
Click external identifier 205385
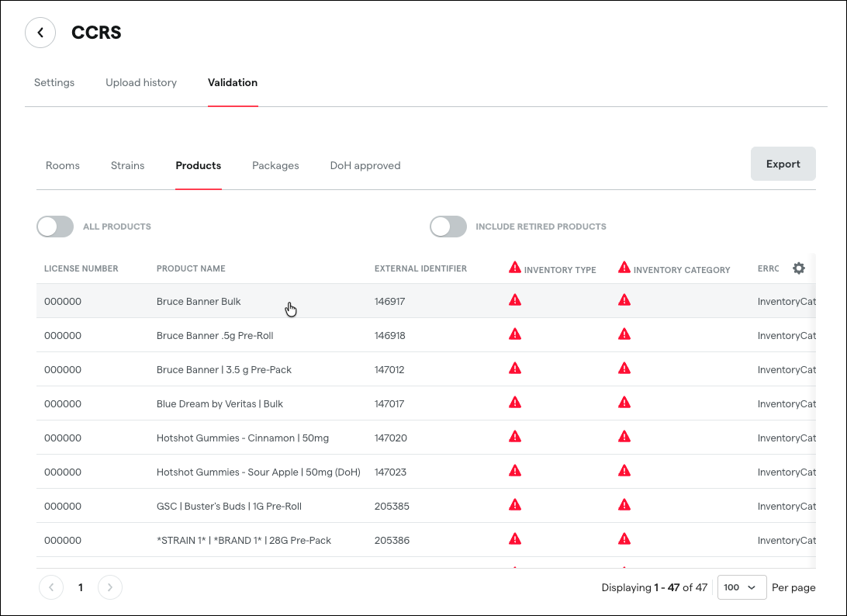click(x=392, y=506)
